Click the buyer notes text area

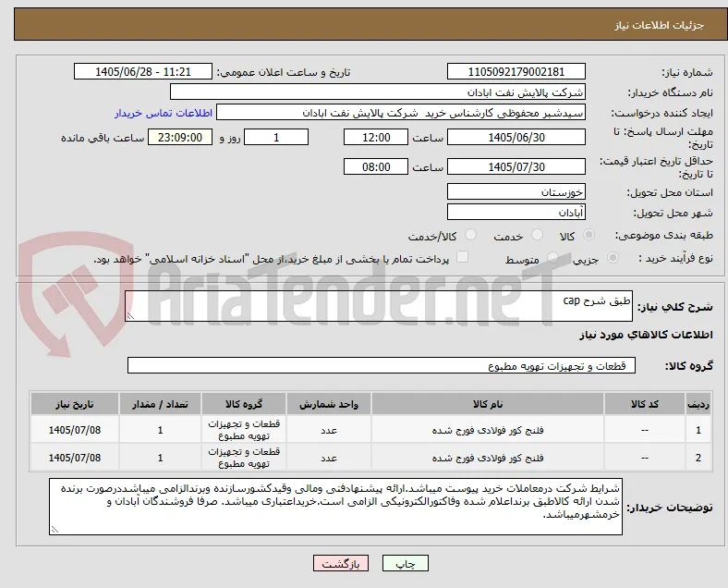click(x=335, y=507)
